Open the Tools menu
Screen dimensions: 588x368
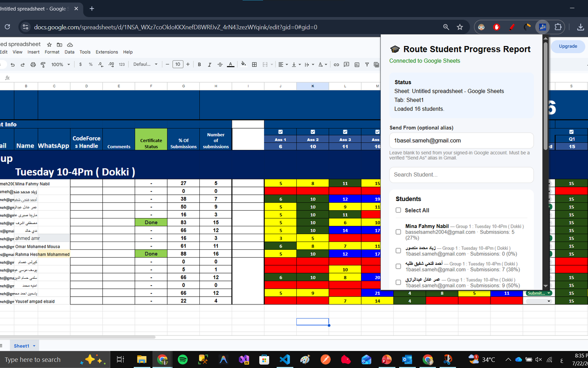tap(85, 52)
